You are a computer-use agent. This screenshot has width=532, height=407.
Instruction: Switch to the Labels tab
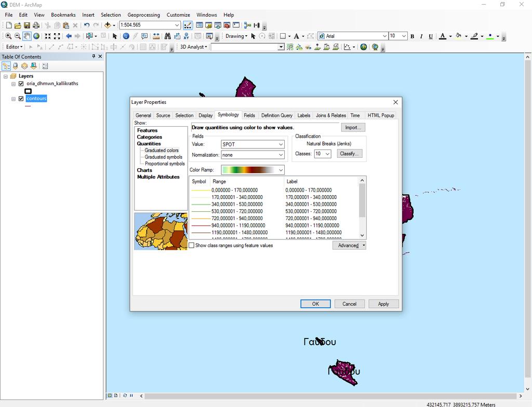[x=303, y=115]
